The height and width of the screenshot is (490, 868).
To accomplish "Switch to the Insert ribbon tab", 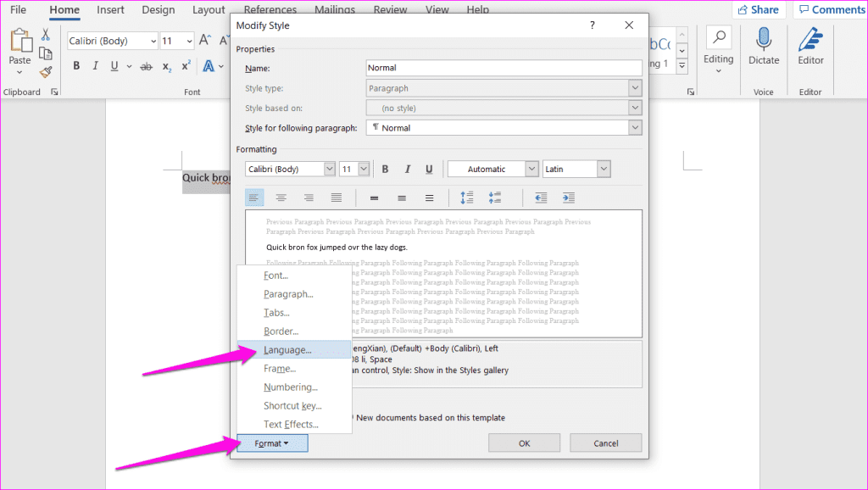I will tap(110, 10).
